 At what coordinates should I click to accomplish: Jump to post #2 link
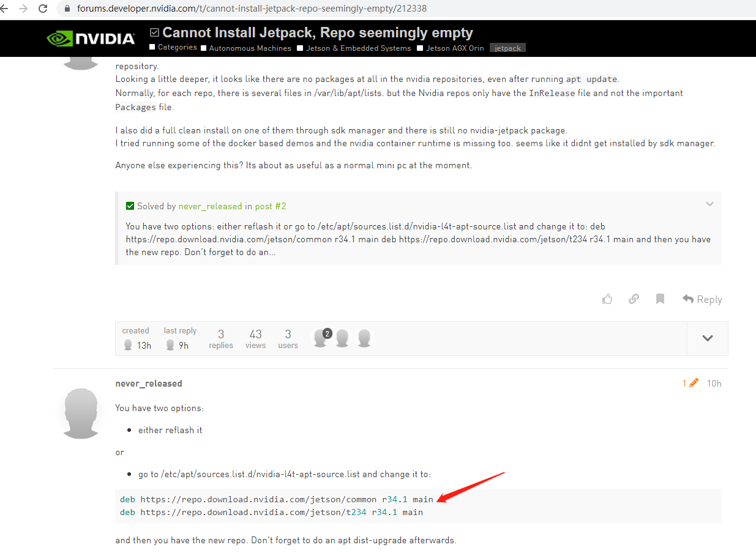(x=271, y=206)
